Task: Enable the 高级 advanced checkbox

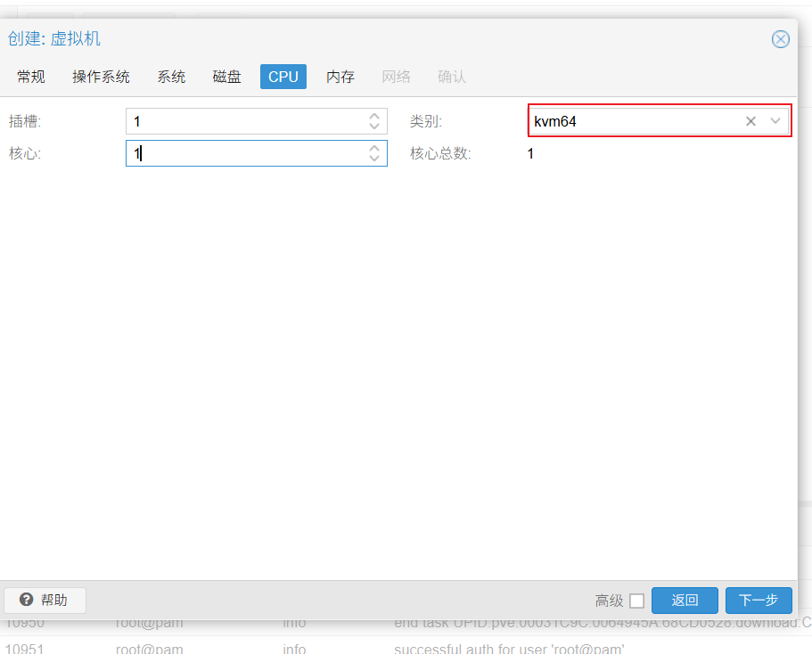Action: point(636,601)
